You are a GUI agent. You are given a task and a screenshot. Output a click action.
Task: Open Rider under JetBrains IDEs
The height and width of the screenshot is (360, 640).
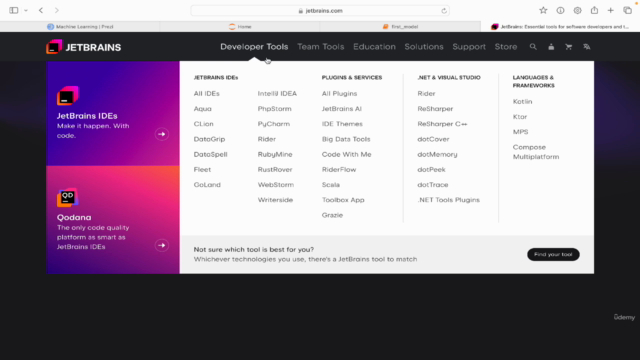(267, 139)
